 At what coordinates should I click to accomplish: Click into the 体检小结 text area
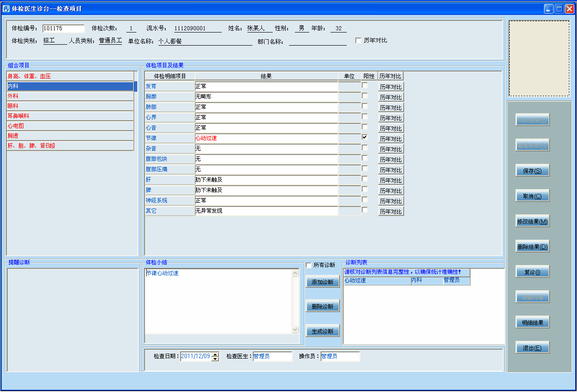click(x=219, y=301)
